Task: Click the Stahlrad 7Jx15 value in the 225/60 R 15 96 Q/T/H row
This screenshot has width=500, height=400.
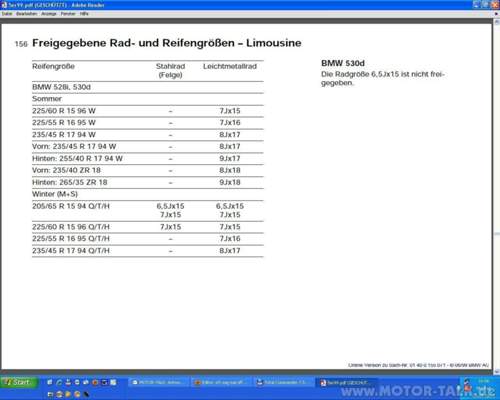Action: 170,227
